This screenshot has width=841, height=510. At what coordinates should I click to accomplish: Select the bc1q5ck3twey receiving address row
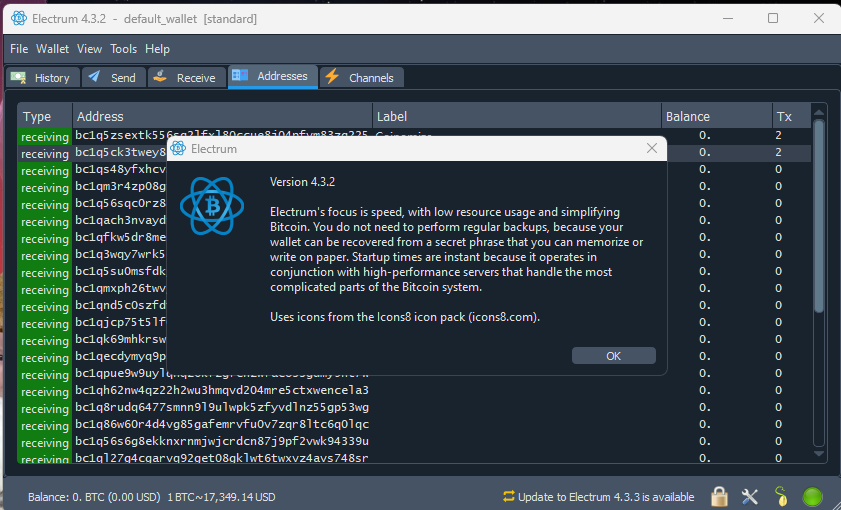414,153
